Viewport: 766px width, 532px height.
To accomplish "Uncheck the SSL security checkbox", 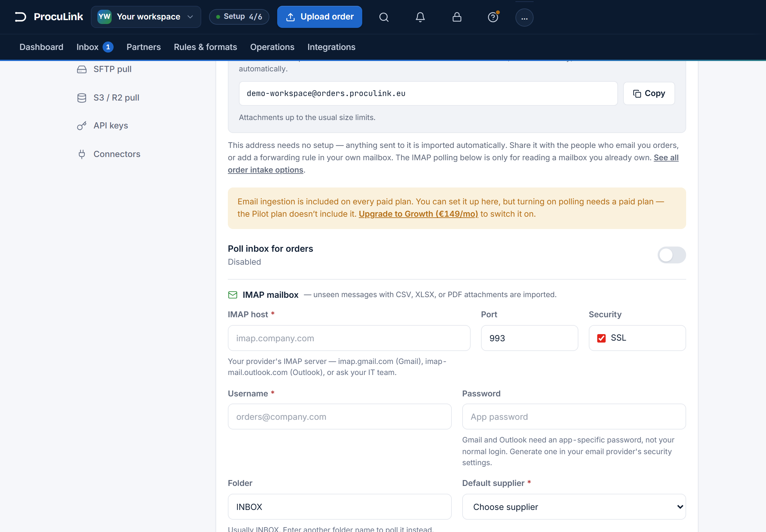I will tap(601, 338).
